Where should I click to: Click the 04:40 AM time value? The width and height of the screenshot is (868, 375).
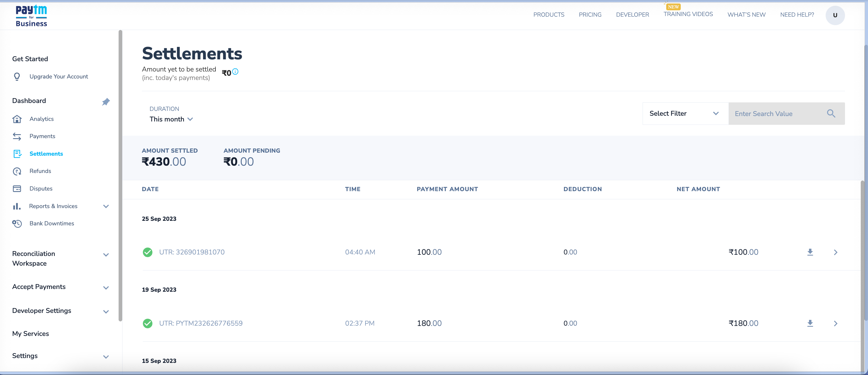click(360, 252)
